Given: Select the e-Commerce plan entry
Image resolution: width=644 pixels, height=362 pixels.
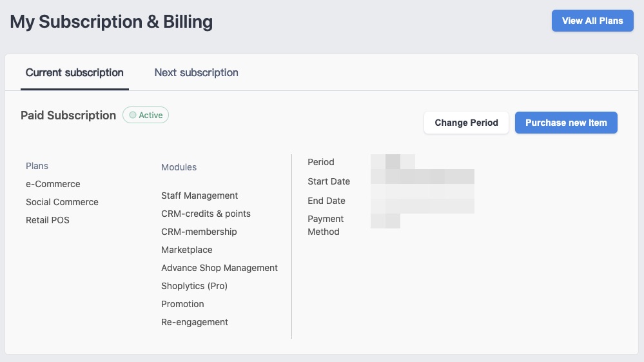Looking at the screenshot, I should 53,184.
